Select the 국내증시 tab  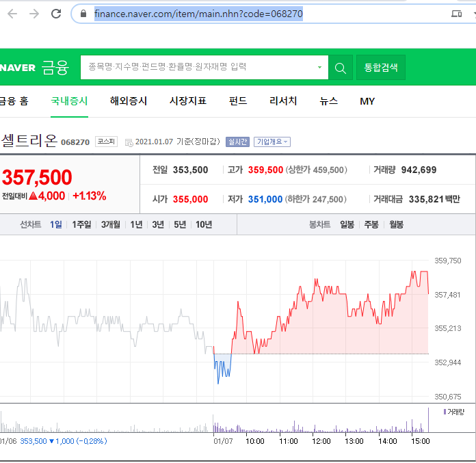click(69, 101)
